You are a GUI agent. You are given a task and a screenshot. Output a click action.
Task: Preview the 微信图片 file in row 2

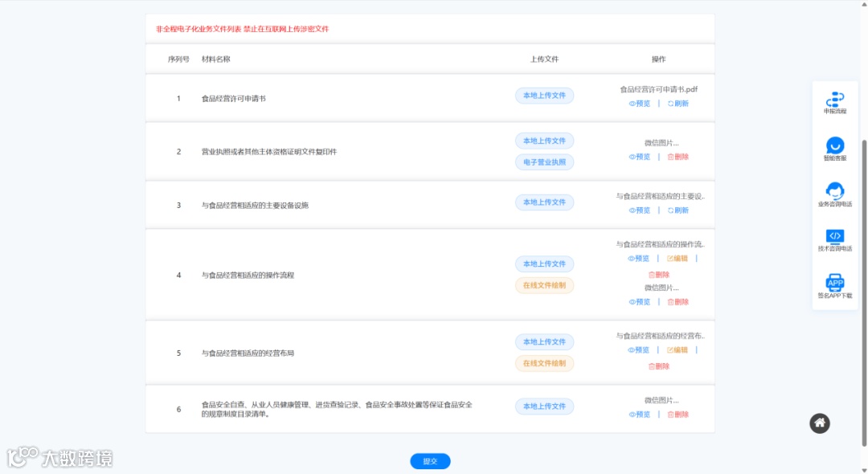(x=640, y=157)
